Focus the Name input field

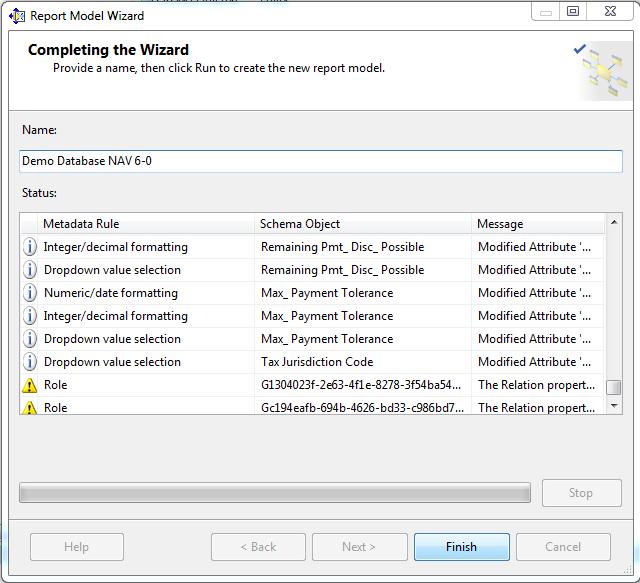[321, 161]
